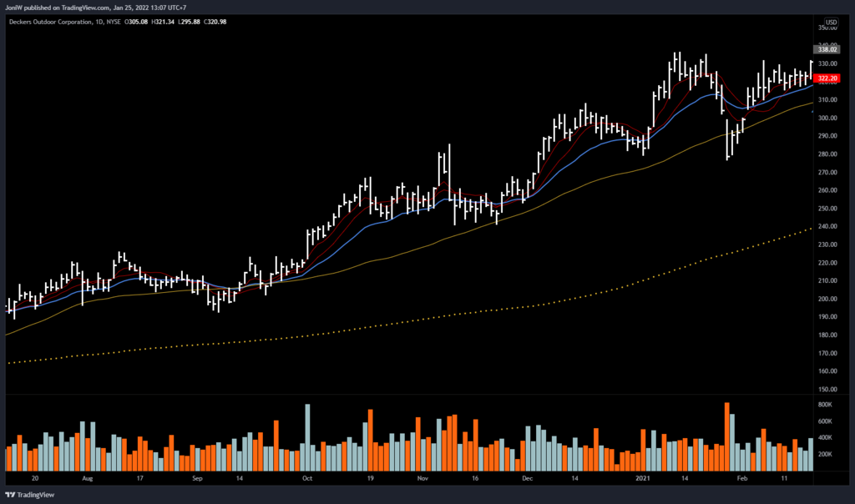This screenshot has width=855, height=504.
Task: Click the 150.00 price scale label
Action: coord(827,389)
